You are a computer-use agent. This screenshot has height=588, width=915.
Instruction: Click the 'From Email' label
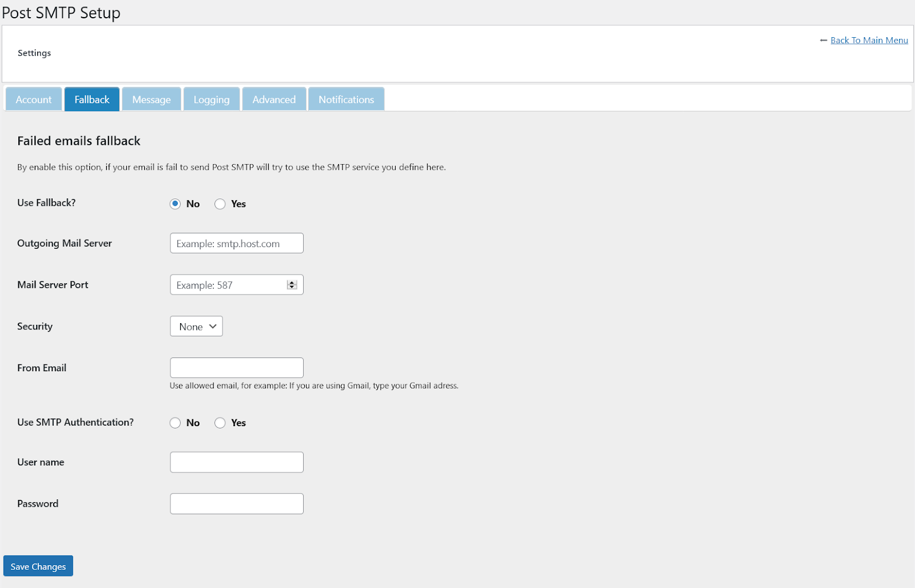click(x=42, y=368)
